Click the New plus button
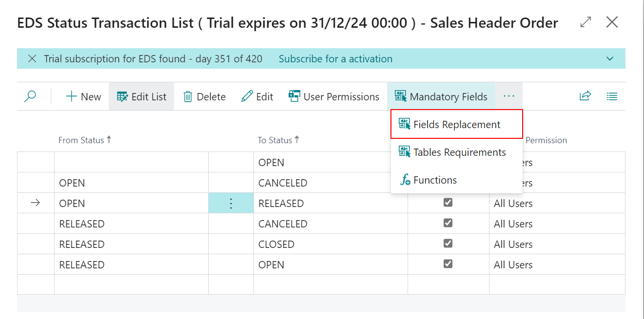Viewport: 644px width, 319px height. tap(83, 96)
